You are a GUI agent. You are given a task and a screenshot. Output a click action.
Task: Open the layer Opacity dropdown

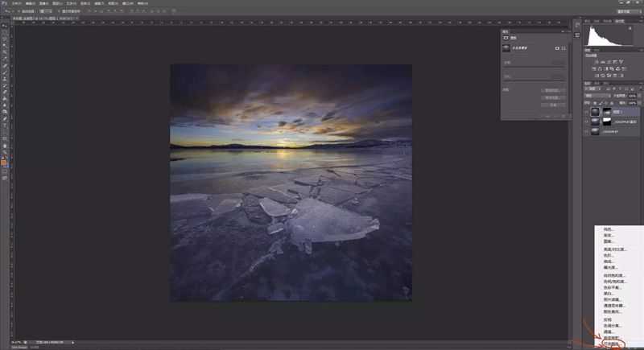633,96
